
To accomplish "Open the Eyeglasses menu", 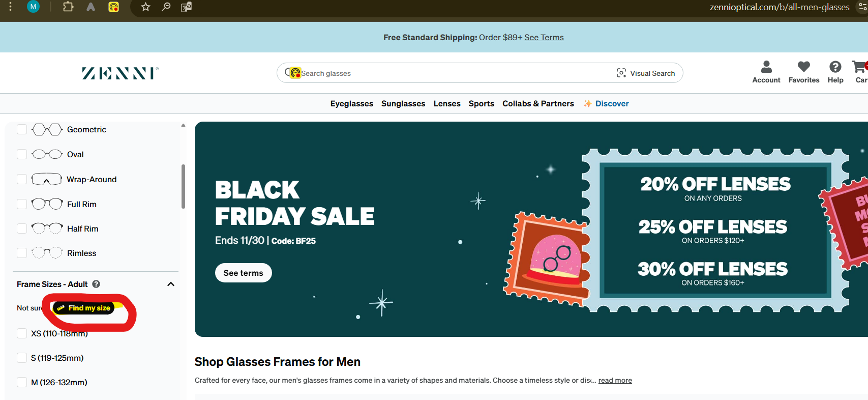I will click(x=351, y=104).
